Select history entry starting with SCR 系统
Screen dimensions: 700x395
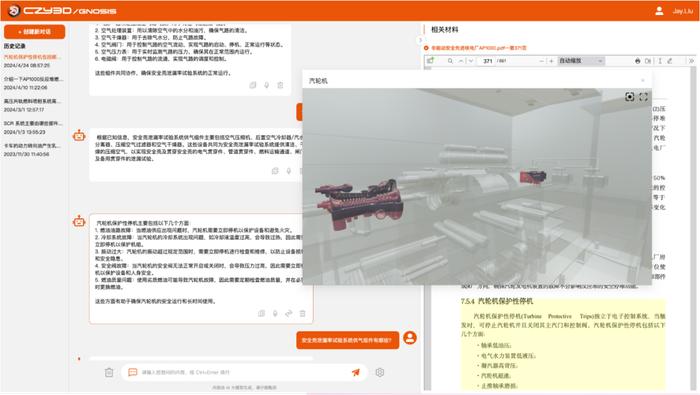pyautogui.click(x=33, y=127)
